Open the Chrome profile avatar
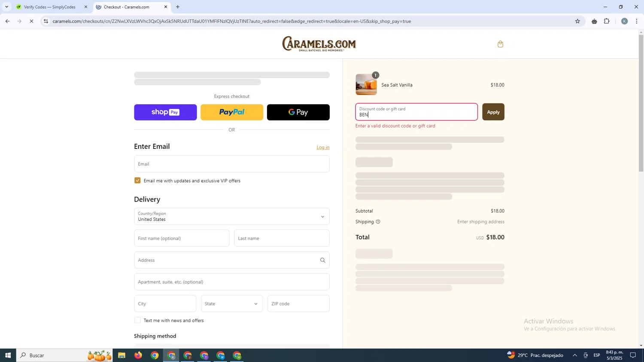Image resolution: width=644 pixels, height=362 pixels. 624,21
